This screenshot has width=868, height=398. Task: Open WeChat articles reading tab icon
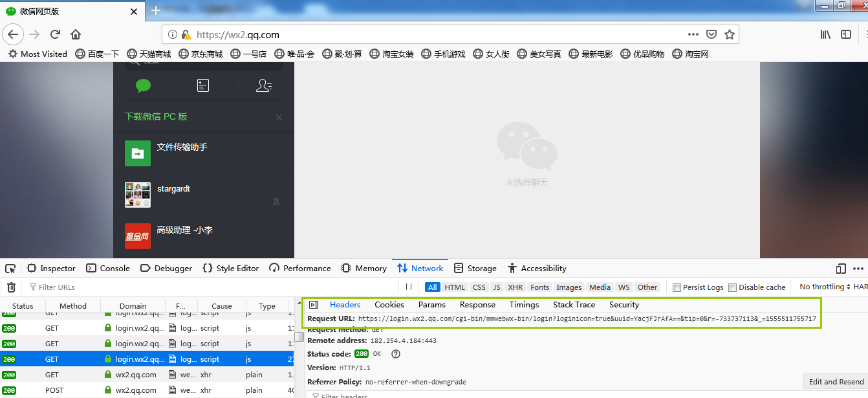click(x=203, y=85)
